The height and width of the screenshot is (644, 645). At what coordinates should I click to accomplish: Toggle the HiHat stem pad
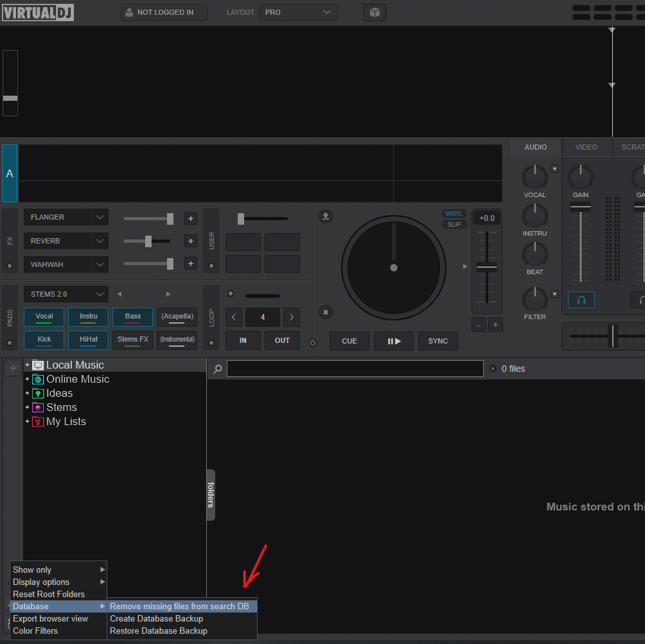[89, 340]
